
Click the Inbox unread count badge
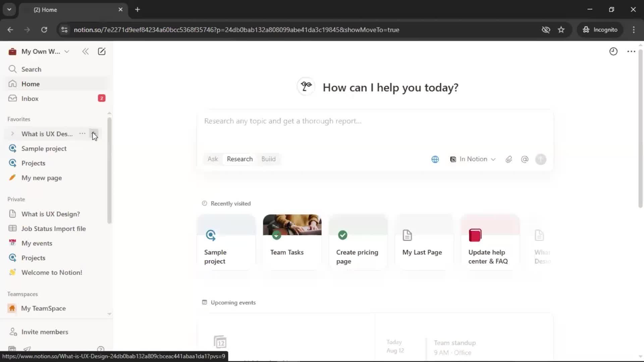(102, 98)
